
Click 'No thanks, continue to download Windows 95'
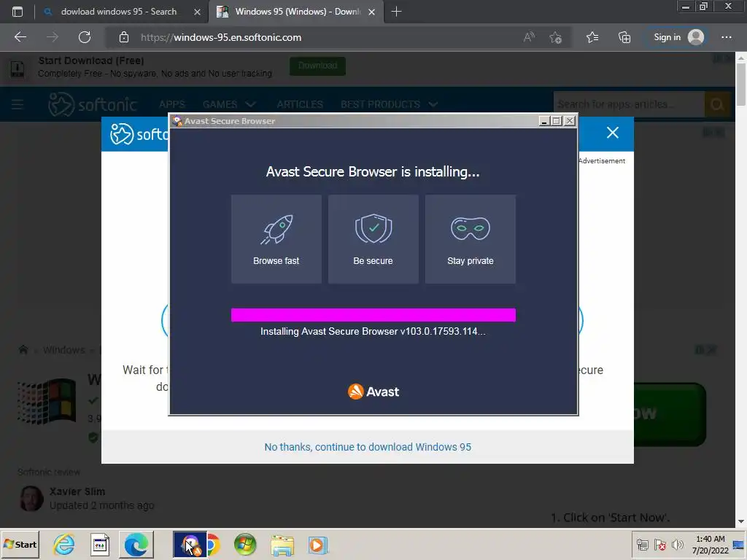tap(368, 447)
